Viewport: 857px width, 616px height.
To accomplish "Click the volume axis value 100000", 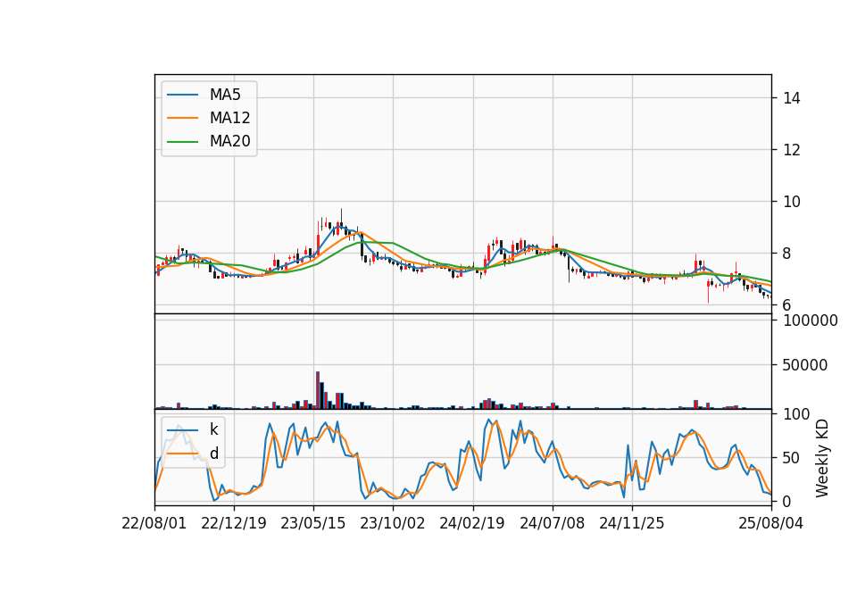I will pos(811,320).
